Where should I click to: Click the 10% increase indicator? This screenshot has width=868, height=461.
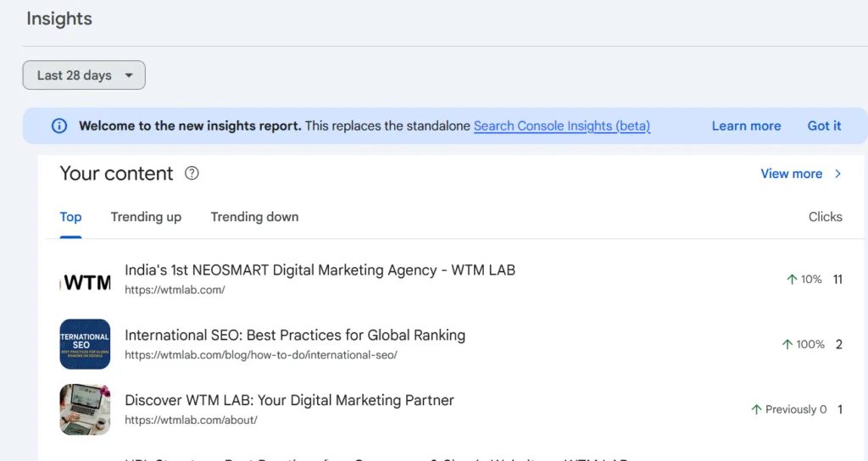pyautogui.click(x=804, y=280)
